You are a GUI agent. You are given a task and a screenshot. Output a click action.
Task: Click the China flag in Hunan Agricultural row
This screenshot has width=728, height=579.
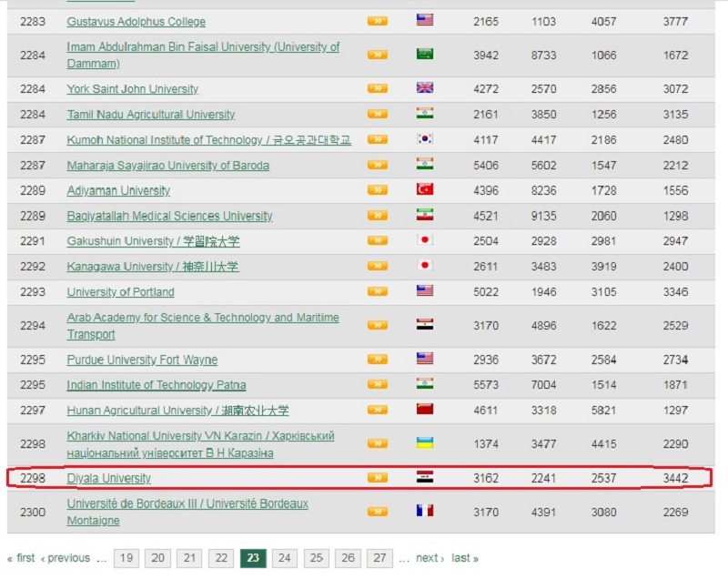[425, 409]
